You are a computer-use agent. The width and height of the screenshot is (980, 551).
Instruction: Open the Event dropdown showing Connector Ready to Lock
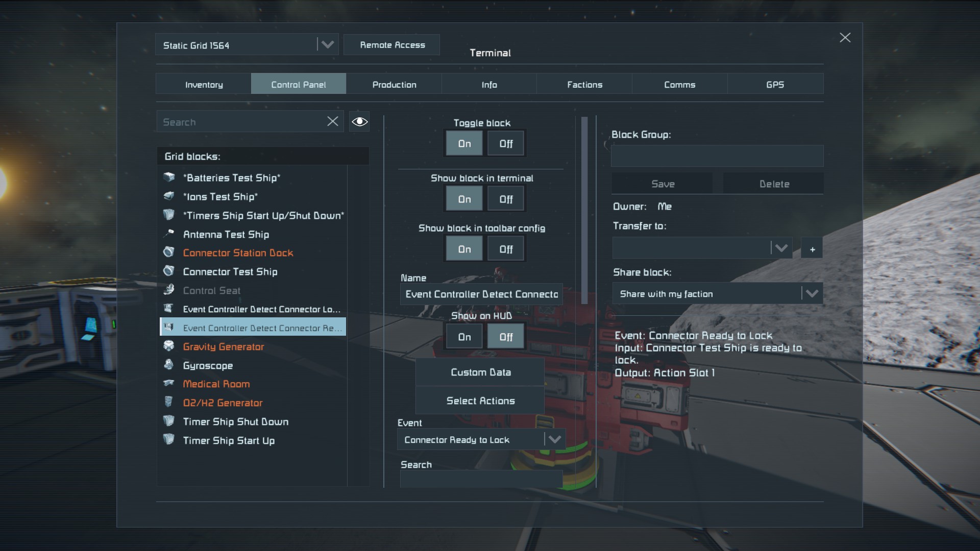[481, 439]
